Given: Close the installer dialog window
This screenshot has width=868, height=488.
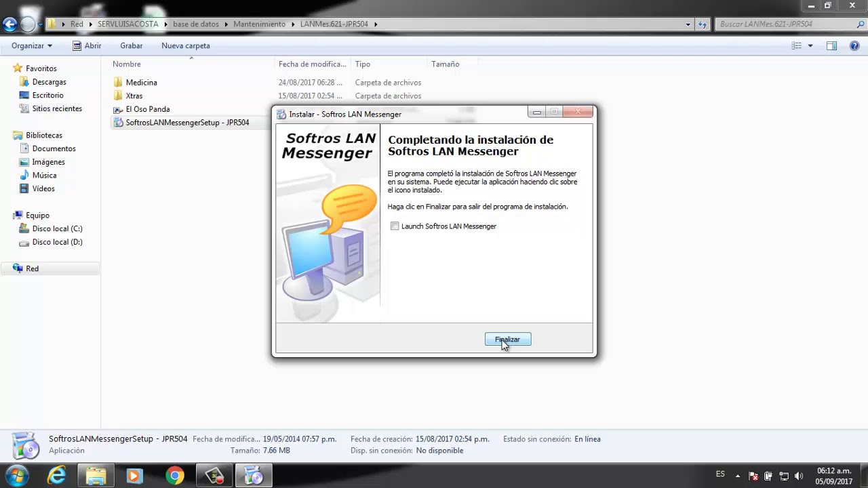Looking at the screenshot, I should (578, 112).
